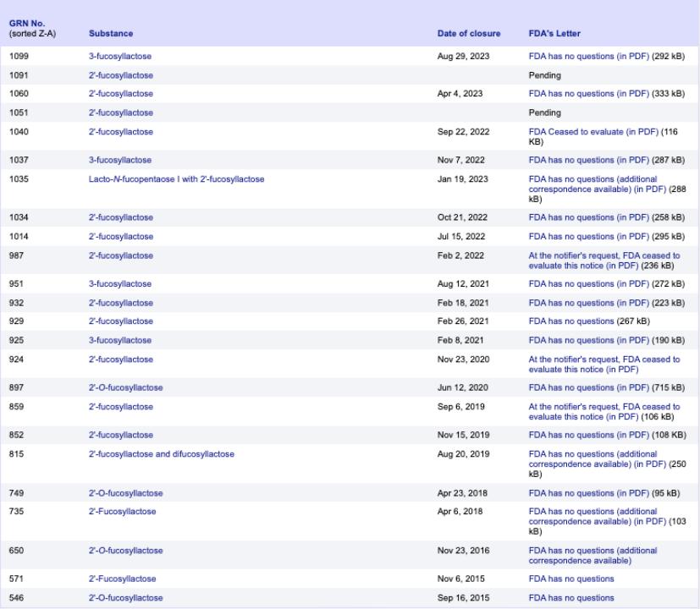Viewport: 700px width, 609px height.
Task: Open the 2'-O-fucosyllactose link for GRN 897
Action: click(x=125, y=387)
